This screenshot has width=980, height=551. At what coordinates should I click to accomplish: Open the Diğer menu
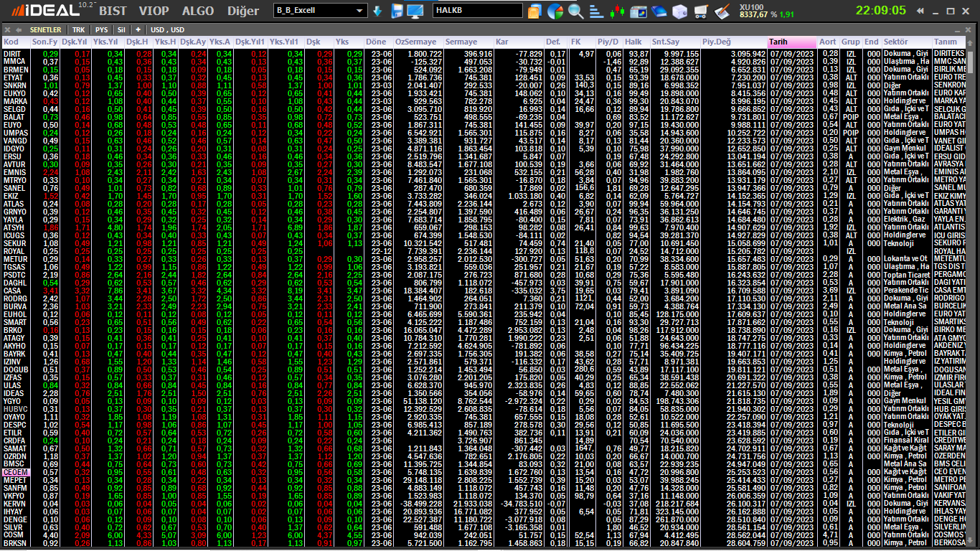point(242,11)
